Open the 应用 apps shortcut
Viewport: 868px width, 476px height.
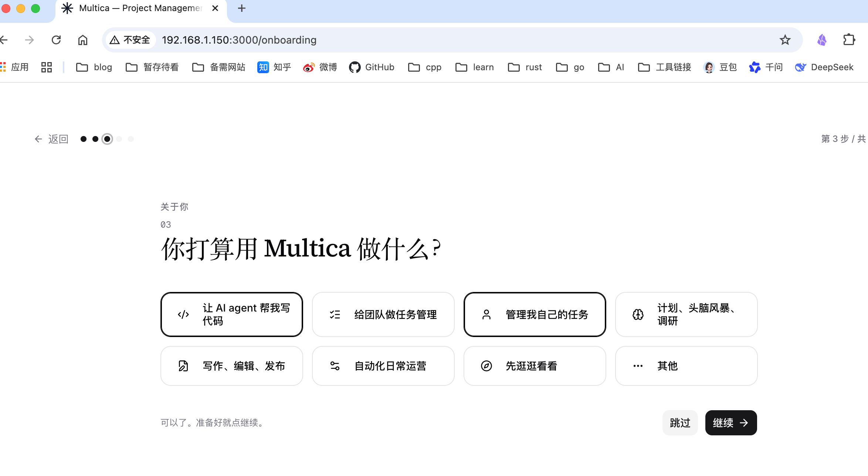[14, 67]
